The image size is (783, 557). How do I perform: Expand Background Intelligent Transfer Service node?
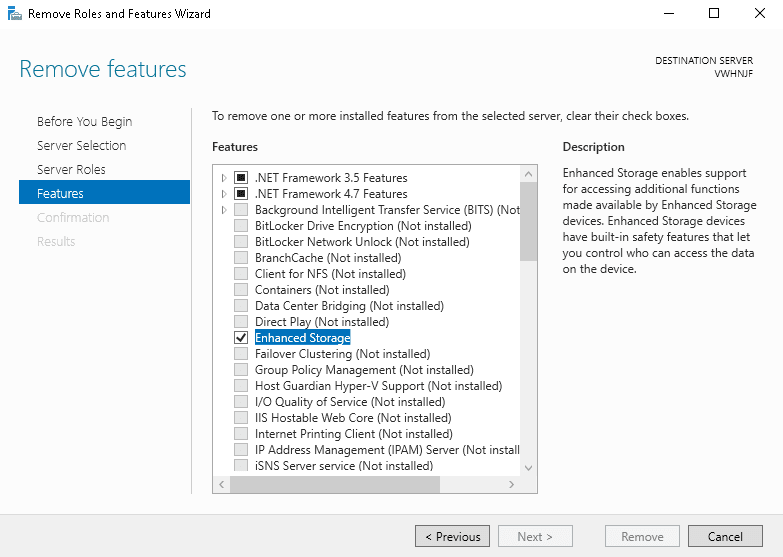[x=224, y=210]
